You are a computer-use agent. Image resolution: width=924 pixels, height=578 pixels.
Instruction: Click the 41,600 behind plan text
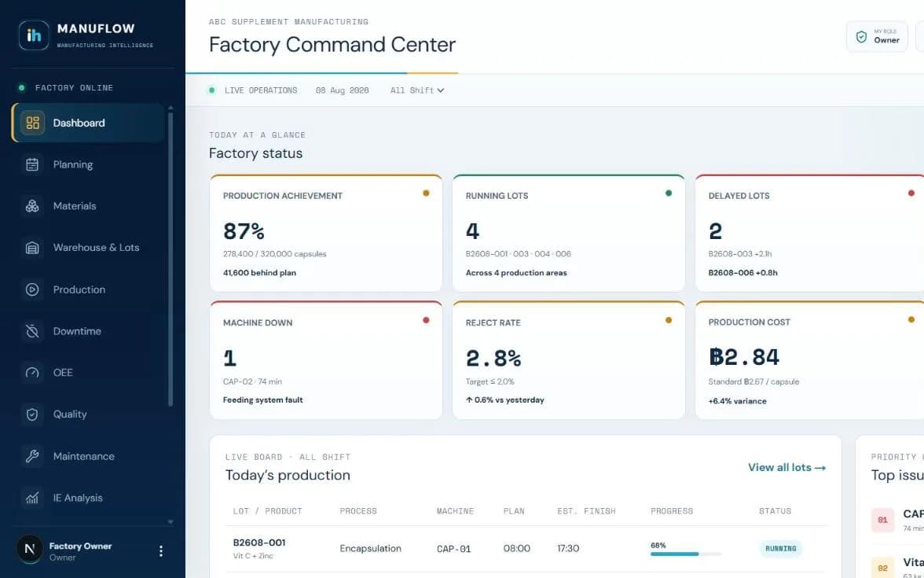[x=259, y=272]
